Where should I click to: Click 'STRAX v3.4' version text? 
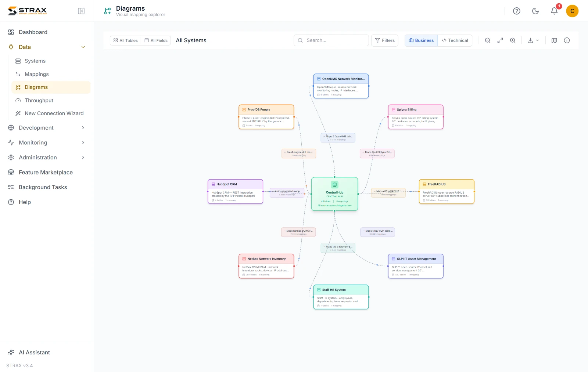[x=19, y=366]
